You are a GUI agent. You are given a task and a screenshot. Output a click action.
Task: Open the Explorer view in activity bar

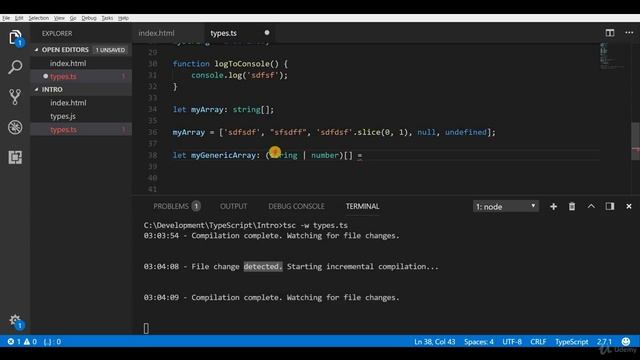15,38
